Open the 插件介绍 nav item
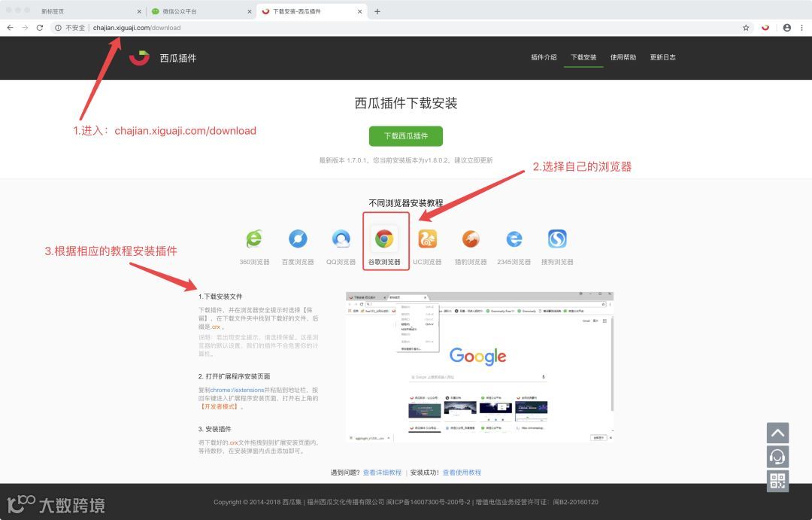 544,57
